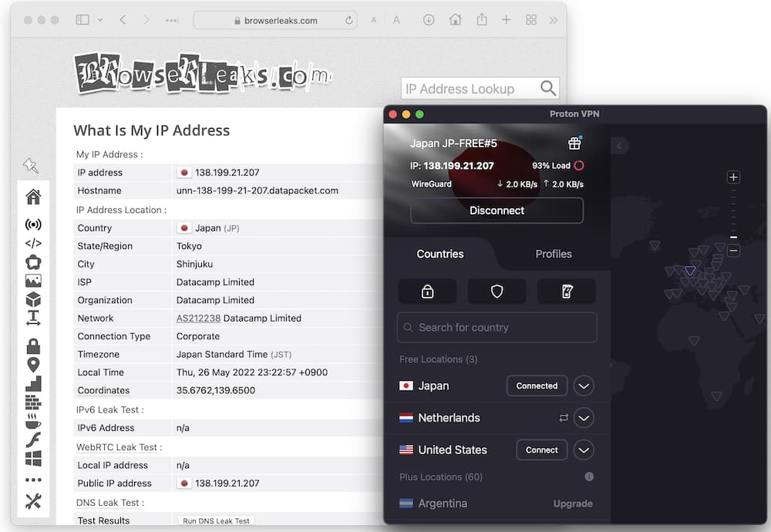Screen dimensions: 771x532
Task: Click the Disconnect button
Action: pos(497,210)
